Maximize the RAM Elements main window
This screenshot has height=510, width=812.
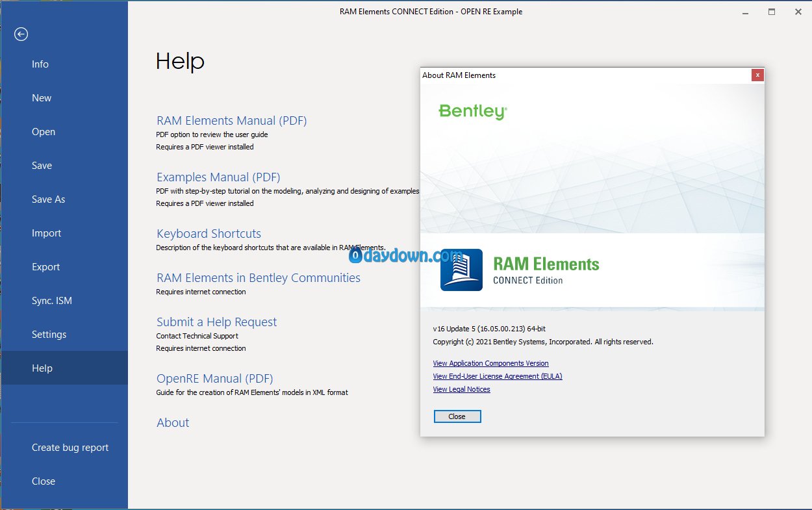point(772,12)
